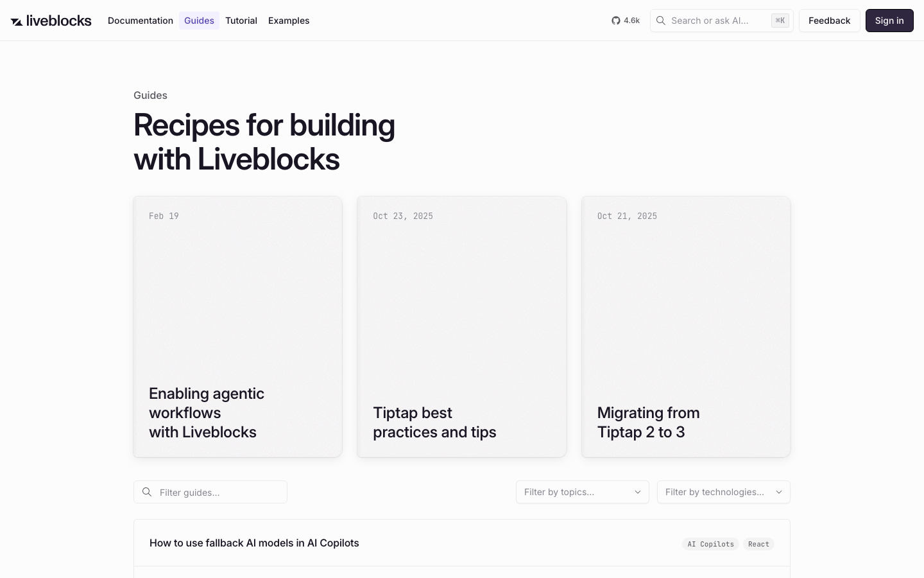The image size is (924, 578).
Task: Click the Feb 19 date text
Action: [164, 216]
